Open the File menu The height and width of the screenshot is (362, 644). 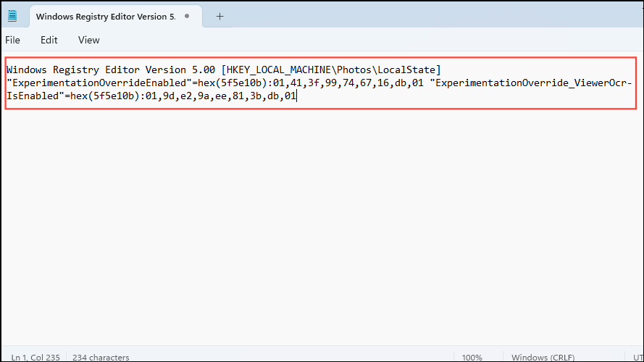tap(13, 40)
